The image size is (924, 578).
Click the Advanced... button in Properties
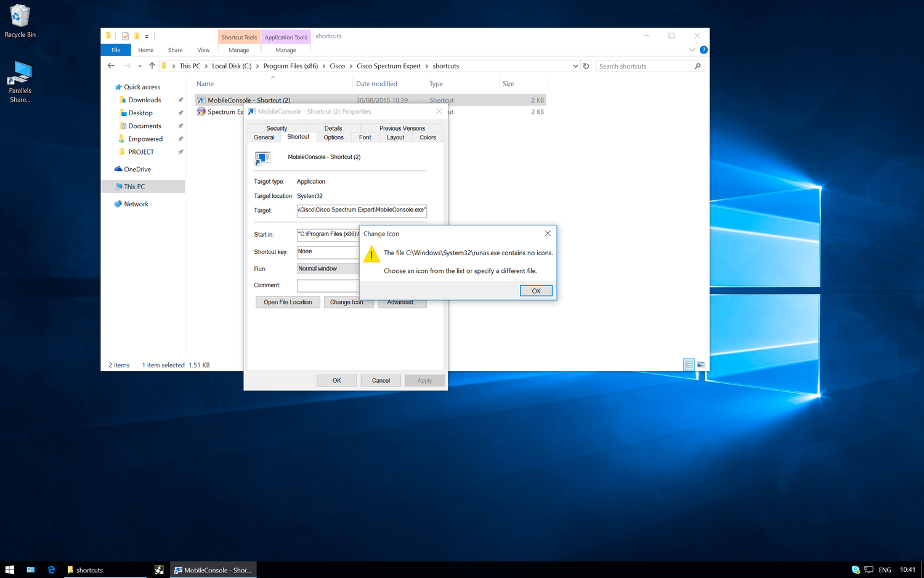pos(402,303)
